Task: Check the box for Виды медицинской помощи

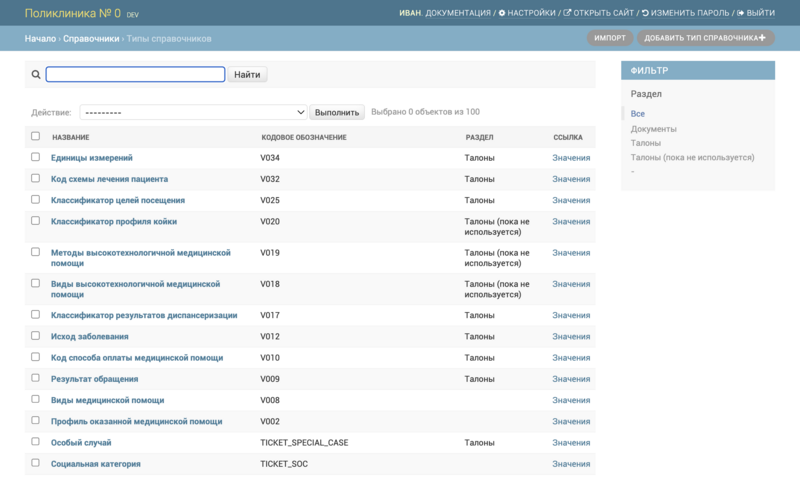Action: tap(35, 399)
